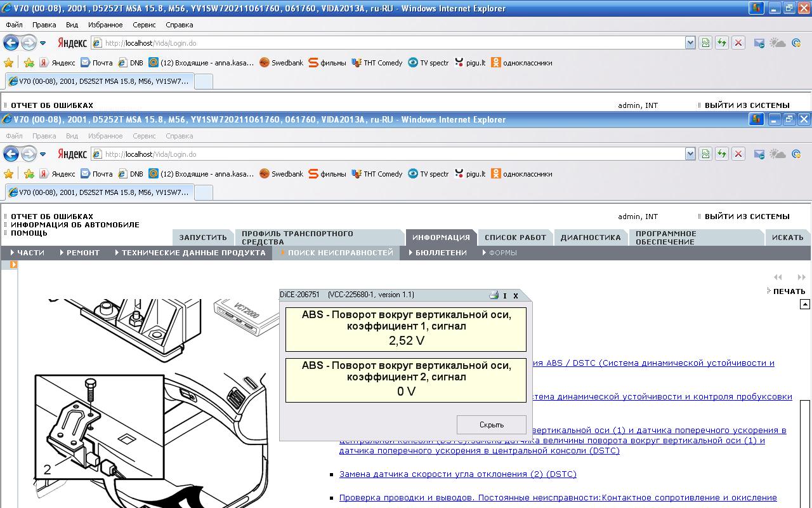Click the TV spectr bookmark in the lower window
The image size is (812, 508).
click(x=428, y=174)
